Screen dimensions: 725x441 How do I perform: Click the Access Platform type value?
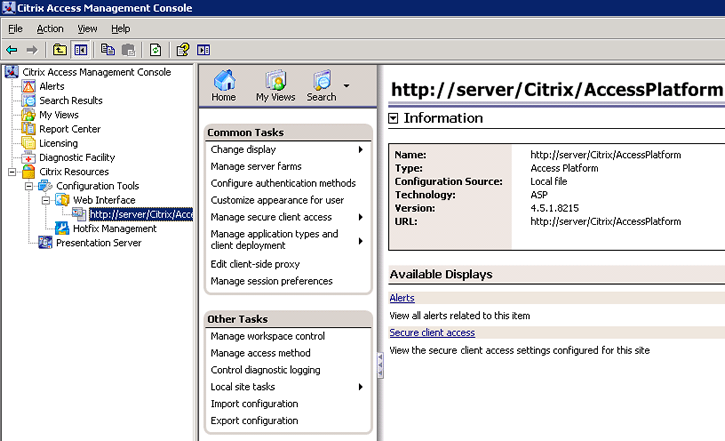pos(564,168)
